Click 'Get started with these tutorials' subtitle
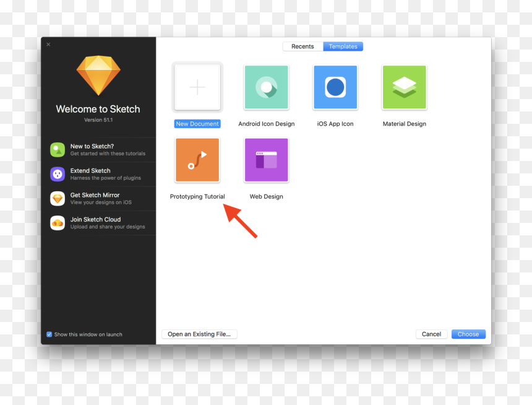Image resolution: width=532 pixels, height=405 pixels. coord(108,154)
